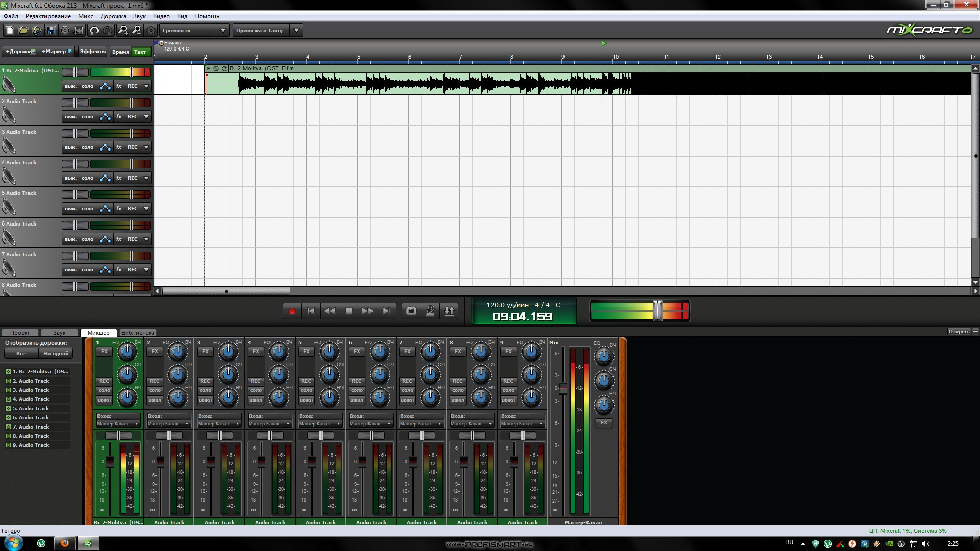Open mixer channel 8 Мастер-Канал output dropdown
980x551 pixels.
[472, 424]
